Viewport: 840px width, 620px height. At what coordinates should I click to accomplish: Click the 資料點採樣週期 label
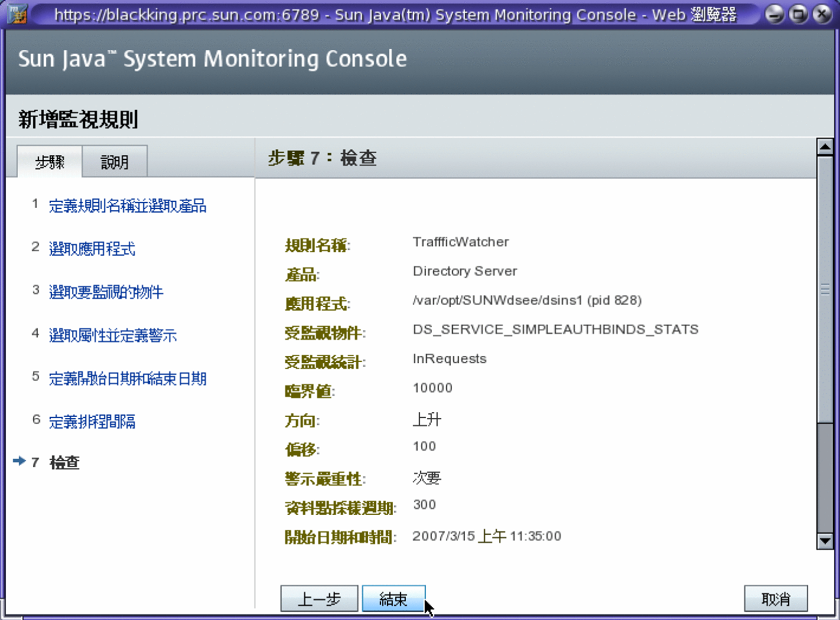pos(340,508)
